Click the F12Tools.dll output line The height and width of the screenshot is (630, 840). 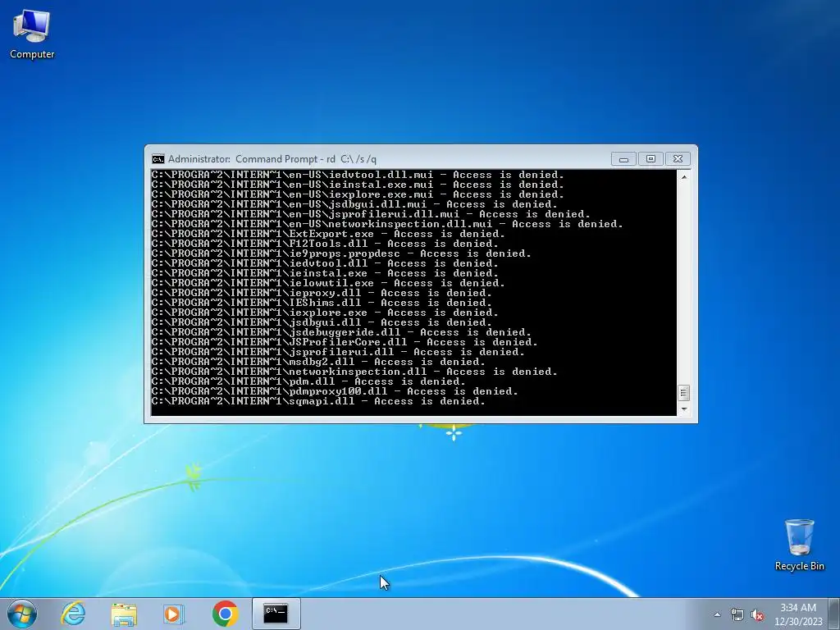click(x=325, y=244)
